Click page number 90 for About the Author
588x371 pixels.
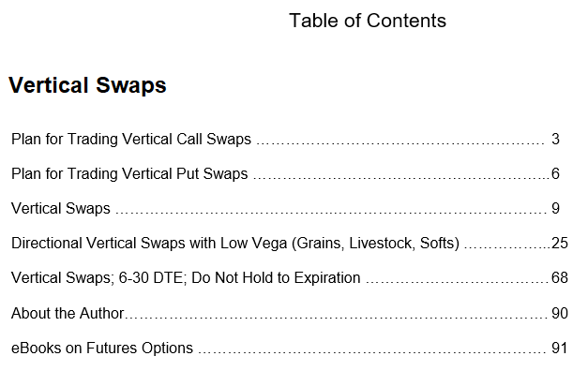point(560,313)
